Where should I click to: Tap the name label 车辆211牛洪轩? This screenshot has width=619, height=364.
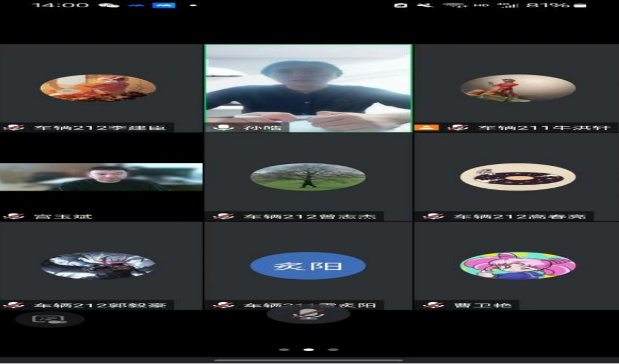[x=543, y=128]
